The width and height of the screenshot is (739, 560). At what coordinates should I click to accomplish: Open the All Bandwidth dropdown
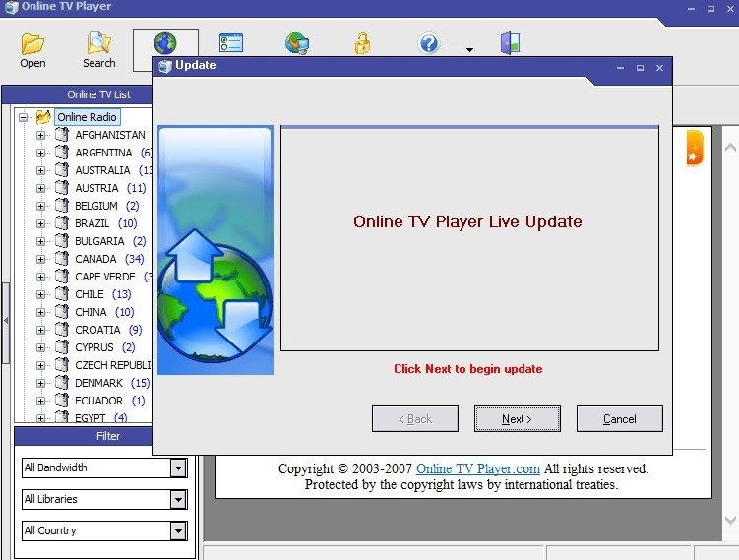point(178,468)
